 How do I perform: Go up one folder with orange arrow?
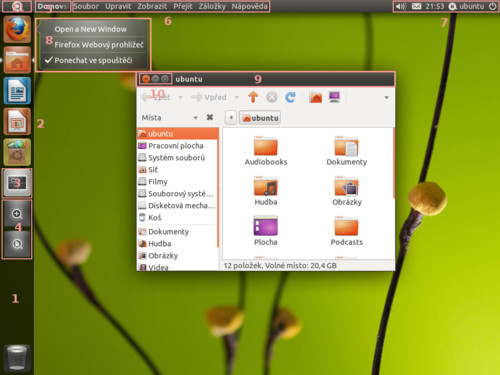pos(253,97)
